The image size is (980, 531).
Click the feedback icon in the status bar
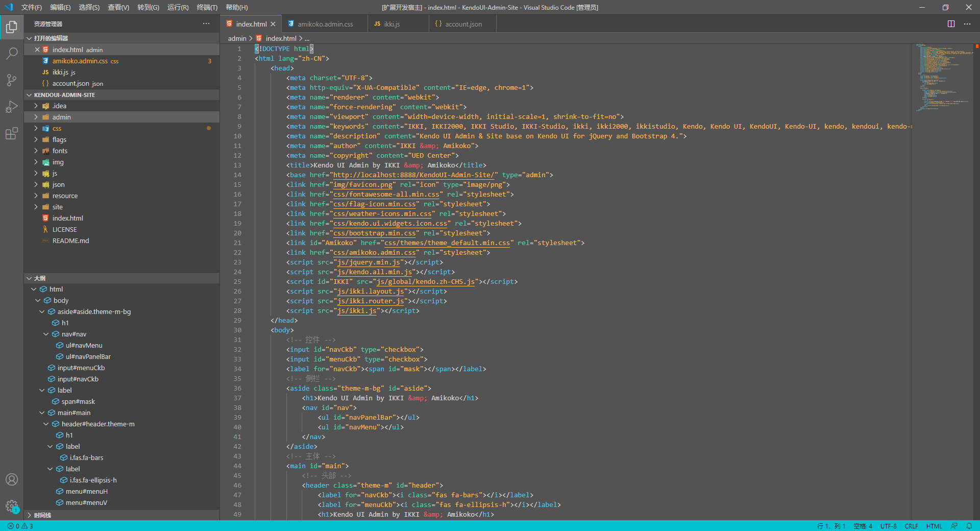[x=954, y=526]
